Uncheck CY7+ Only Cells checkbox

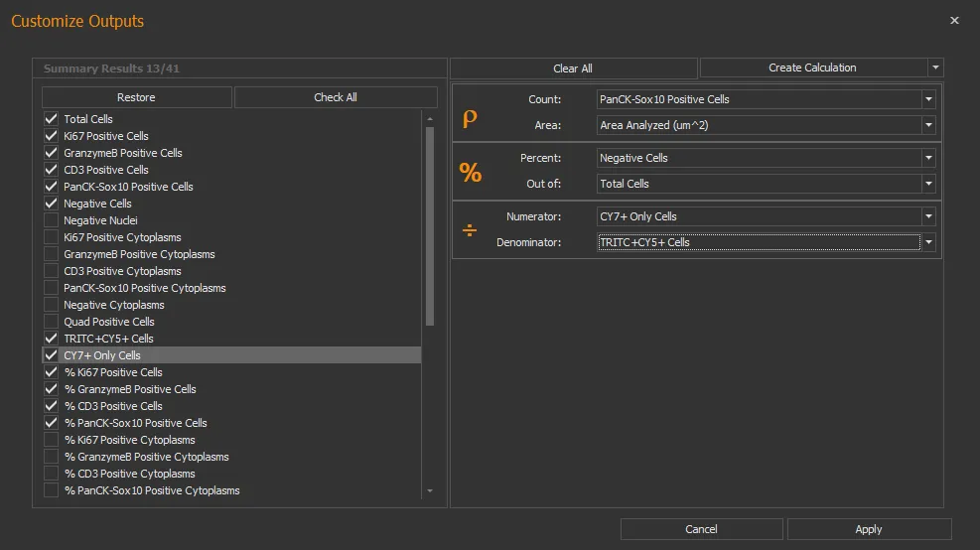tap(52, 355)
